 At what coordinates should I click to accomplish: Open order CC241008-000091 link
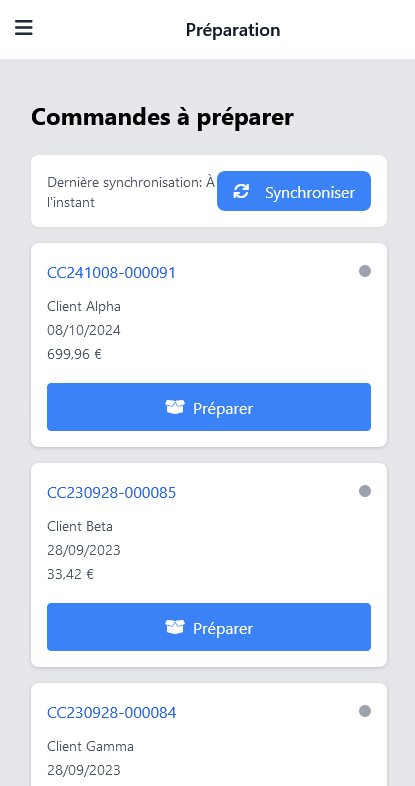(111, 273)
